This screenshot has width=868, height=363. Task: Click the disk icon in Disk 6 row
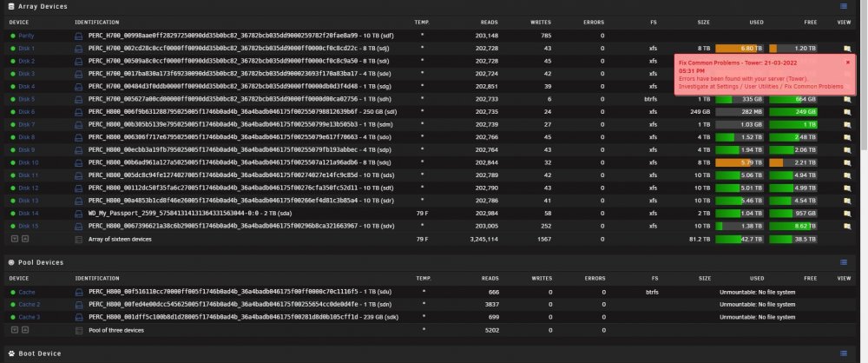(79, 112)
